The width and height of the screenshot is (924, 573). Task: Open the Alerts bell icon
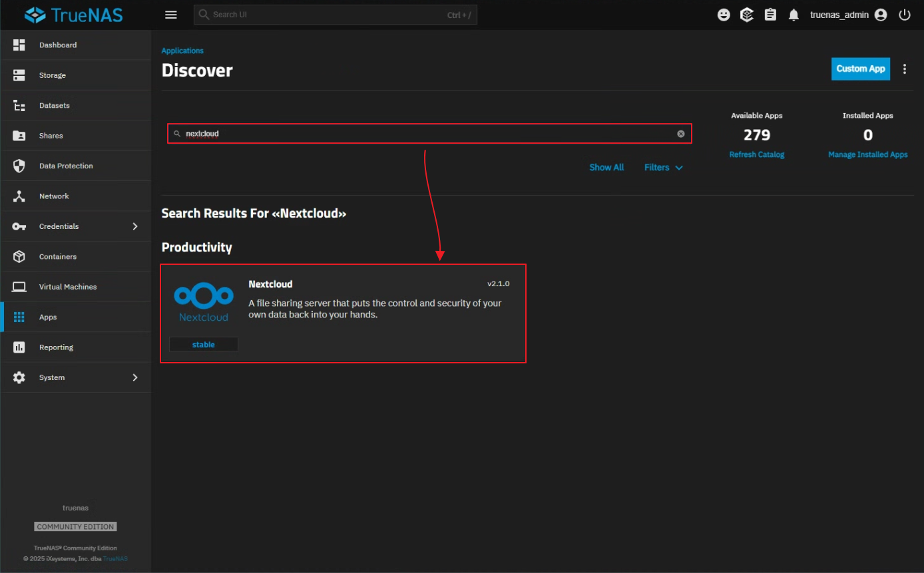(794, 15)
